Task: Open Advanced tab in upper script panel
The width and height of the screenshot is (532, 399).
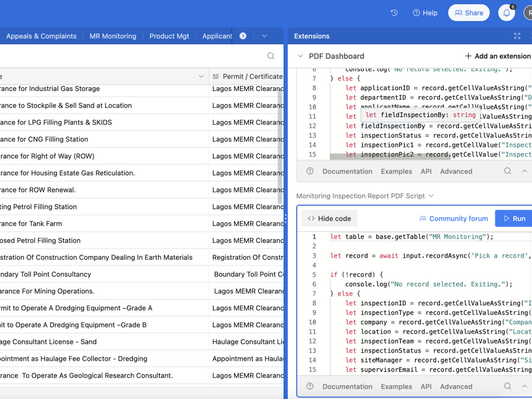Action: 456,171
